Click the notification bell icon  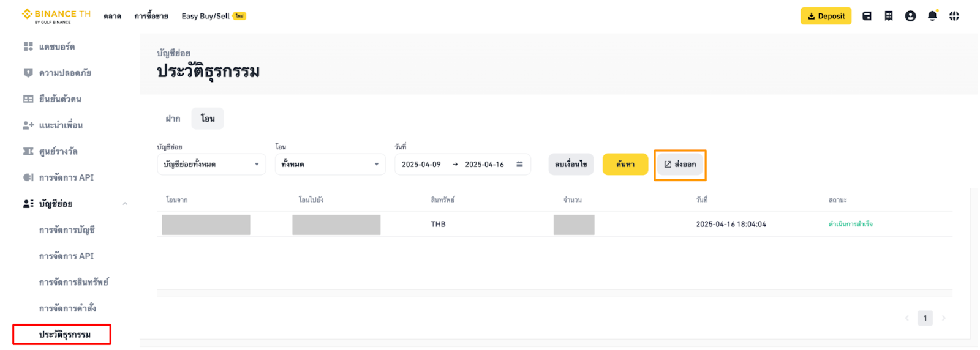(x=932, y=16)
